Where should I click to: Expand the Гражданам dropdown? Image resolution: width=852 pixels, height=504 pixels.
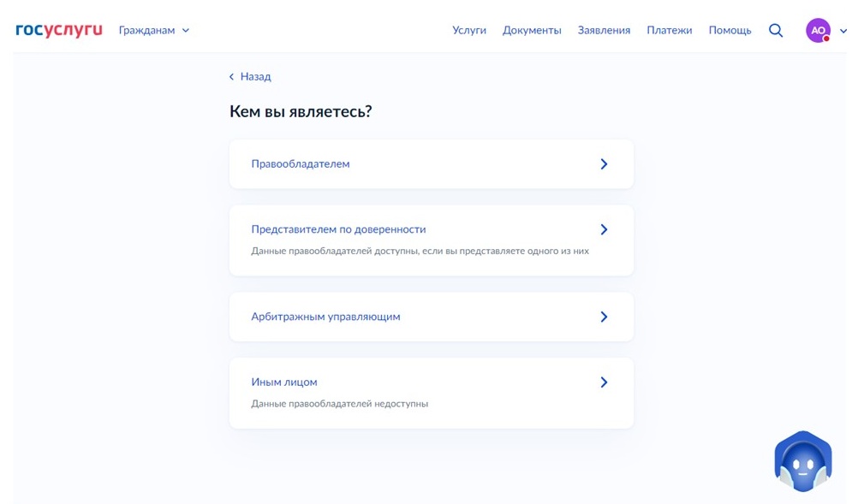click(x=154, y=31)
